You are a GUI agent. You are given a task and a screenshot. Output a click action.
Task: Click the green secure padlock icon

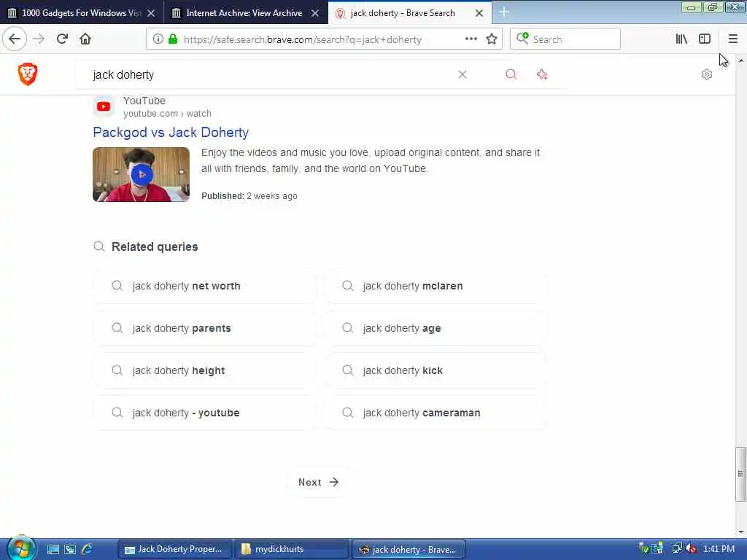[173, 39]
